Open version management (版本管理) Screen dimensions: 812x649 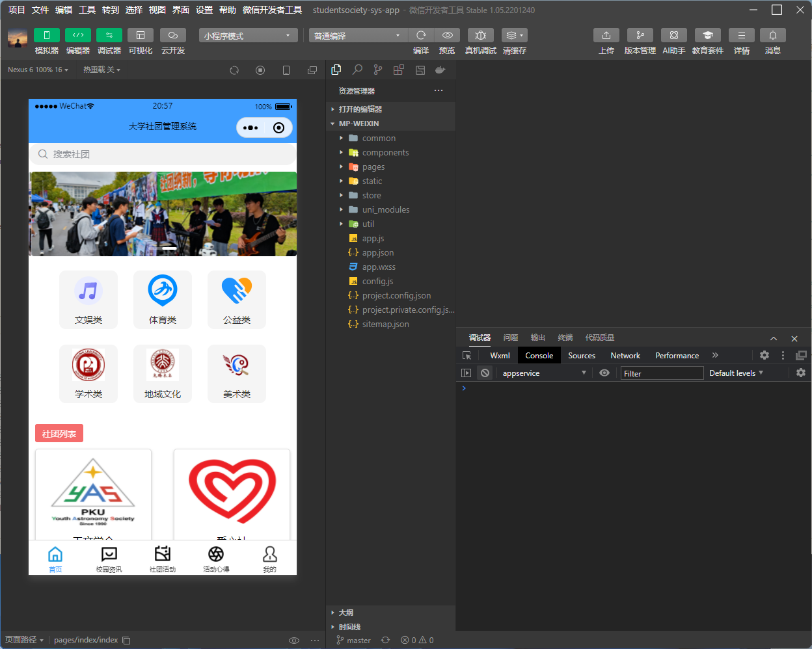pos(640,35)
